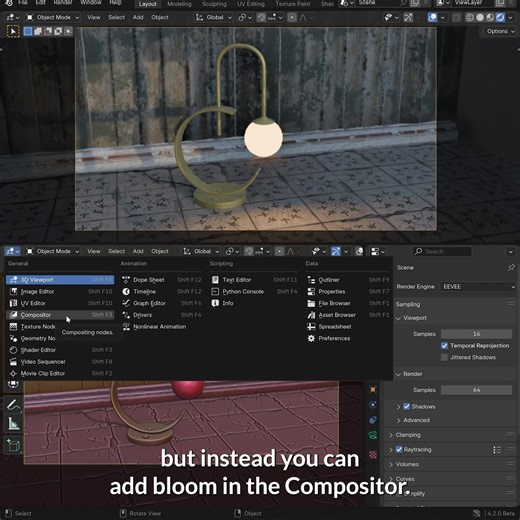This screenshot has height=520, width=520.
Task: Open the Options dropdown in top viewport
Action: tap(501, 31)
